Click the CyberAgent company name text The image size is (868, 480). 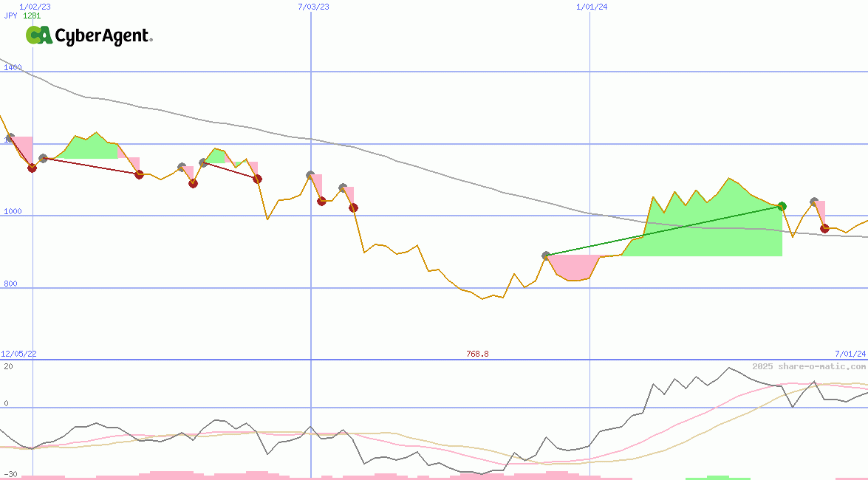click(x=103, y=36)
